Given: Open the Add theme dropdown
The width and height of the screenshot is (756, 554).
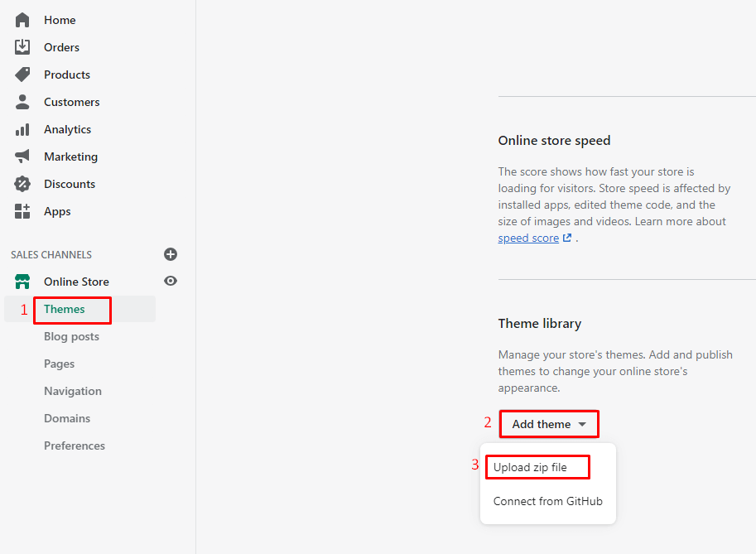Looking at the screenshot, I should 548,424.
